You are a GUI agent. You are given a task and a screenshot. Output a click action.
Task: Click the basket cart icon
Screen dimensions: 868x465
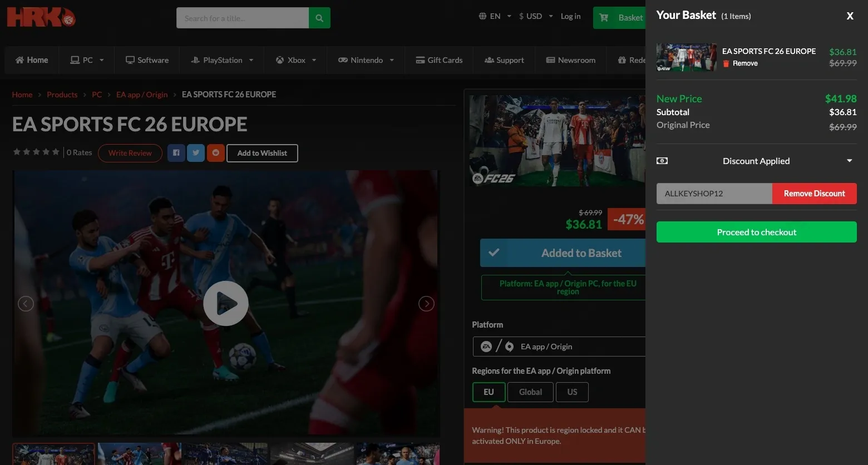click(x=604, y=17)
